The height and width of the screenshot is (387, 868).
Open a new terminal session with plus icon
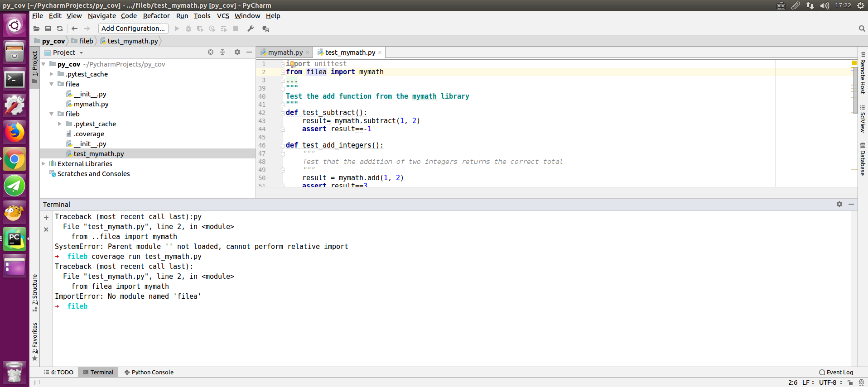46,218
